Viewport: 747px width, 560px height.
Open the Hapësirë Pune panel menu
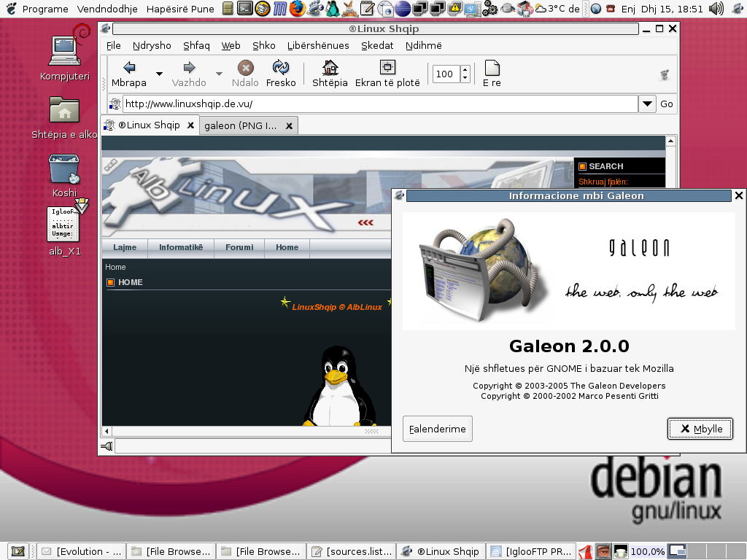(x=180, y=9)
